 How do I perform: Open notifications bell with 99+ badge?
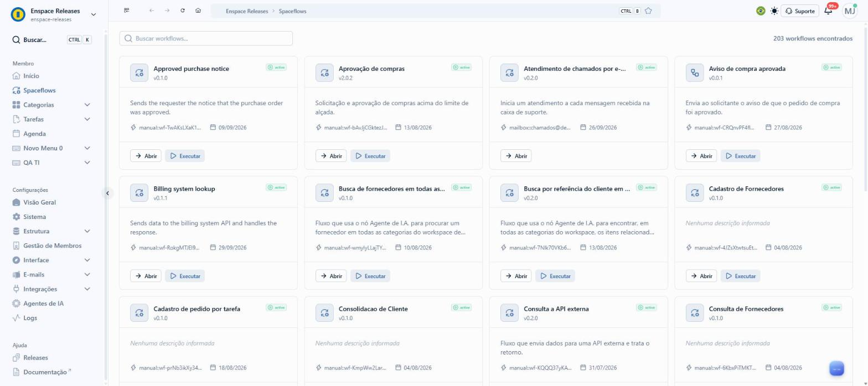click(x=829, y=11)
